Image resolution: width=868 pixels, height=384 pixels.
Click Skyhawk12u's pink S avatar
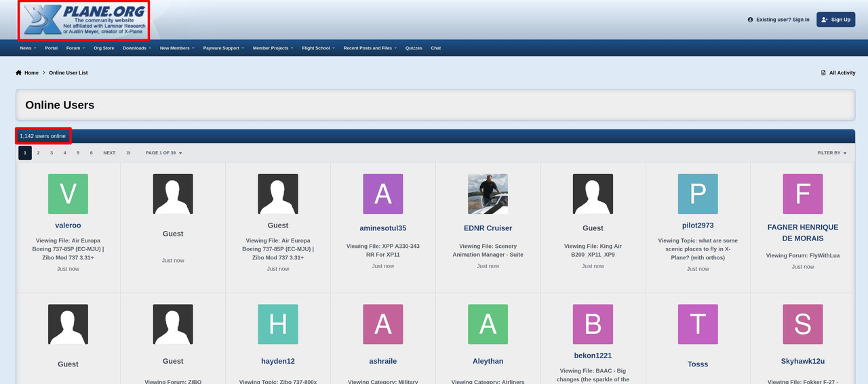803,324
